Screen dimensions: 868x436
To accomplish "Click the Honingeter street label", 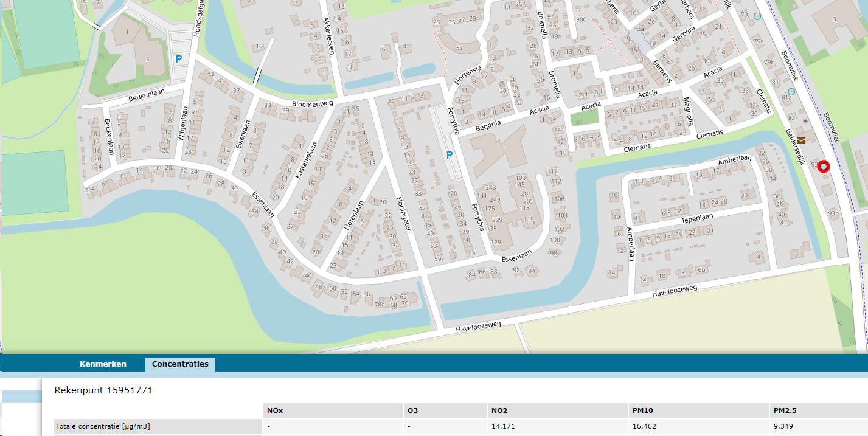I will (x=403, y=213).
